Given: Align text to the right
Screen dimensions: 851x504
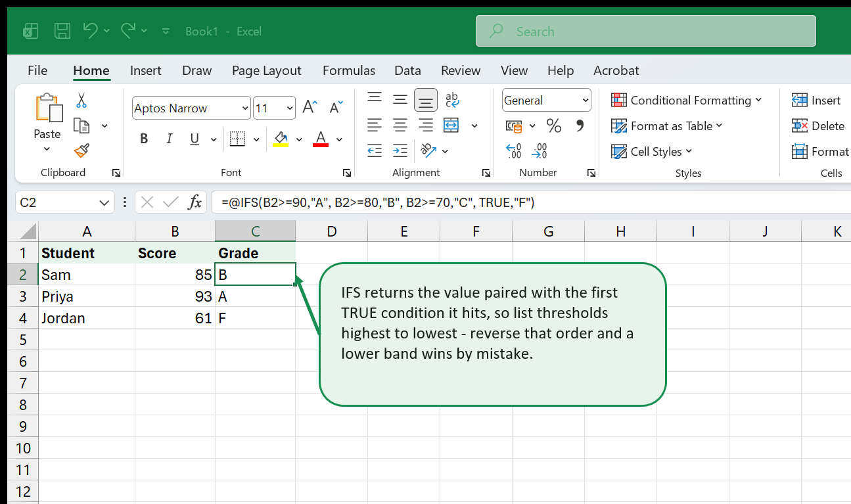Looking at the screenshot, I should pos(426,125).
